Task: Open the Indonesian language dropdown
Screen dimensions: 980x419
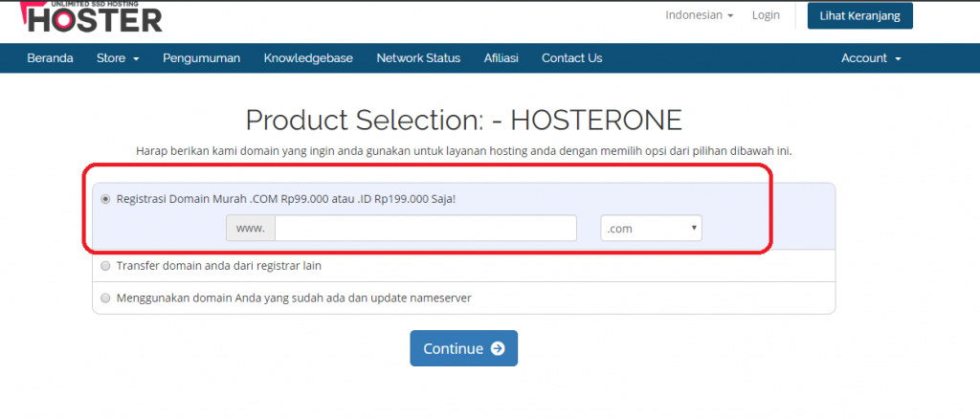Action: tap(700, 15)
